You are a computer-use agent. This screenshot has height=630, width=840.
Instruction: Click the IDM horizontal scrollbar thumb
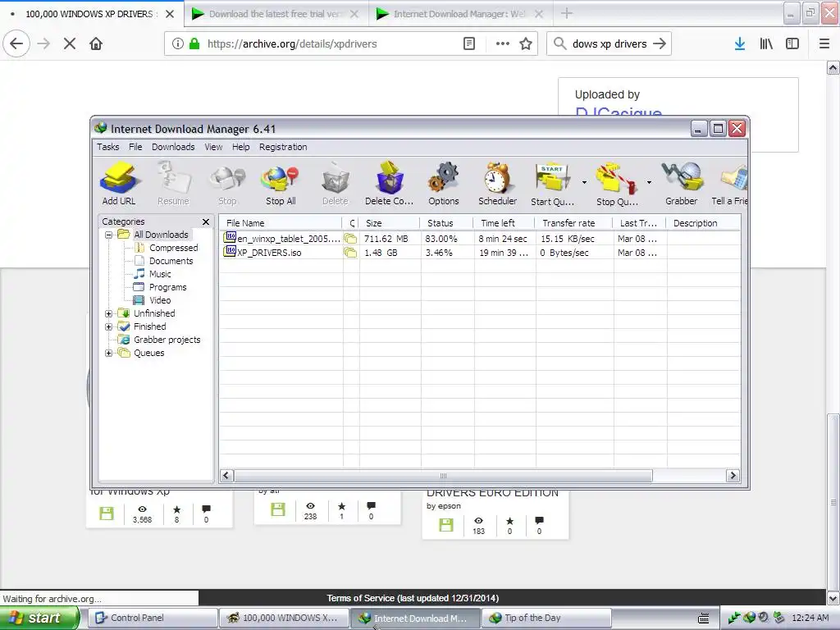[x=443, y=475]
